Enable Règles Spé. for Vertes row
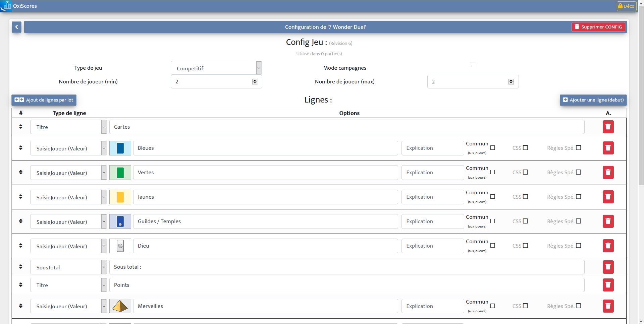 578,172
